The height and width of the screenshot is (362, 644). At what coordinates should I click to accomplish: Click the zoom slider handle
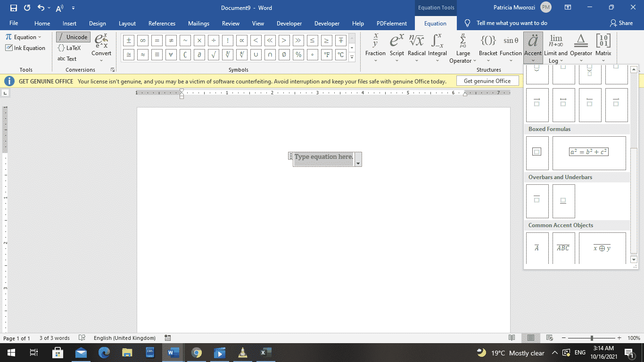point(592,338)
